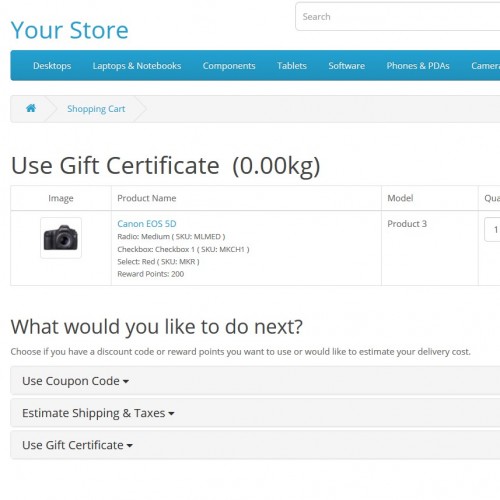The width and height of the screenshot is (500, 500).
Task: Follow the Shopping Cart breadcrumb link
Action: point(96,109)
